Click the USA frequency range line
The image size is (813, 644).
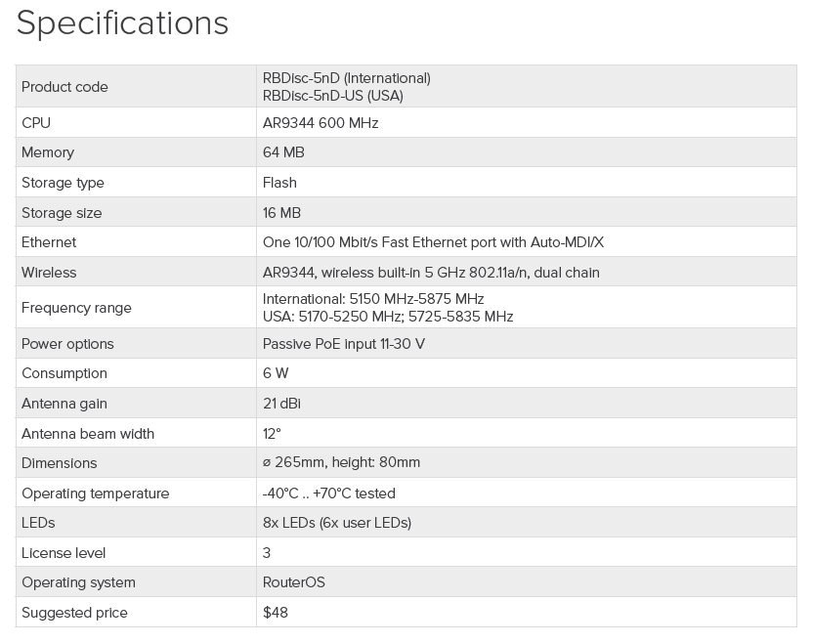coord(387,317)
